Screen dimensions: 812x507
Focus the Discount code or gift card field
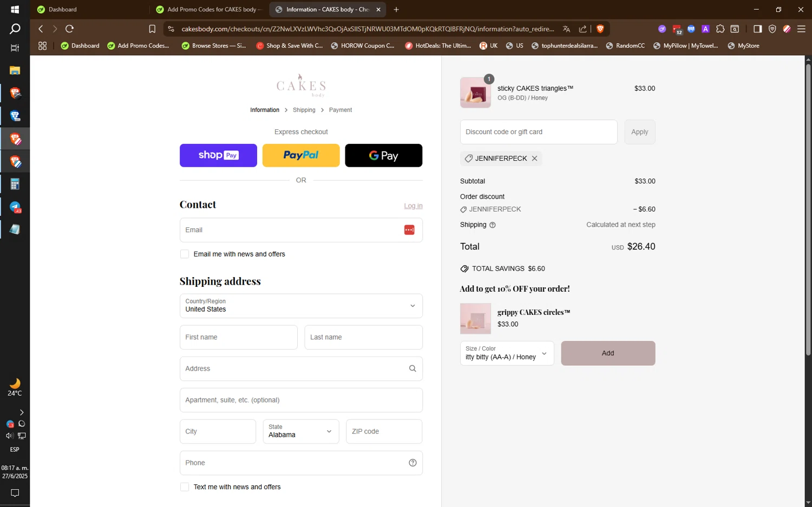tap(539, 132)
